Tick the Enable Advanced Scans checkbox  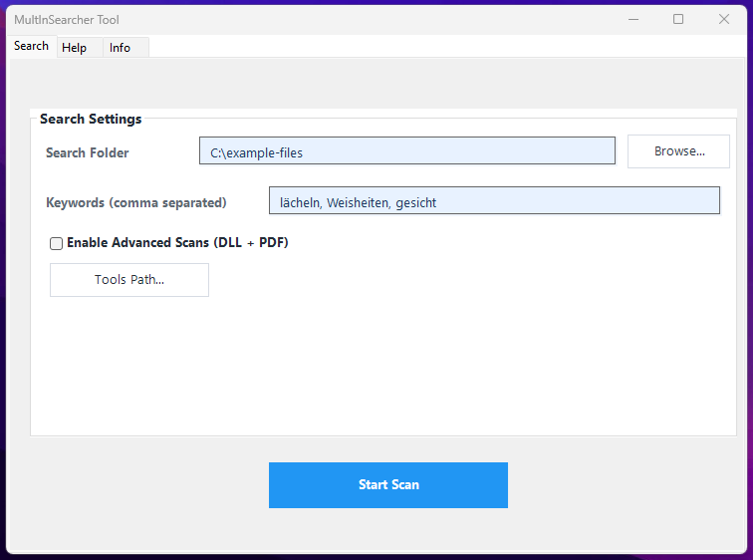click(57, 243)
